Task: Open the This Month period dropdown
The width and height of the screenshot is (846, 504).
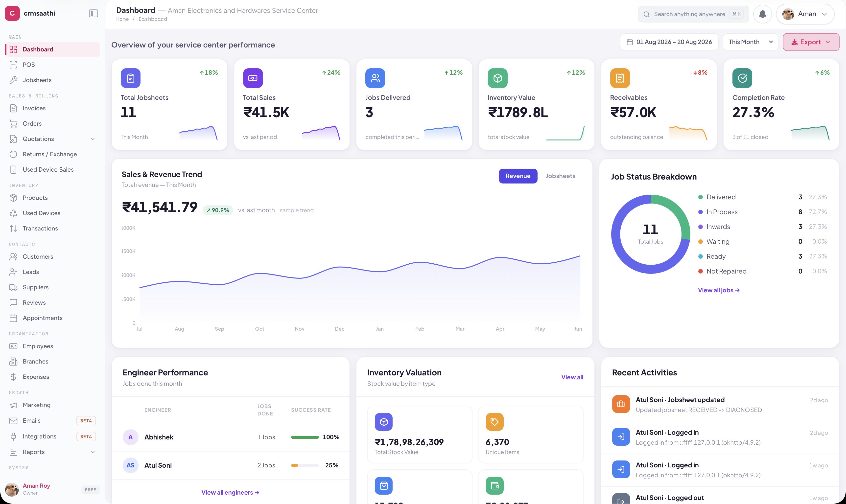Action: click(x=751, y=42)
